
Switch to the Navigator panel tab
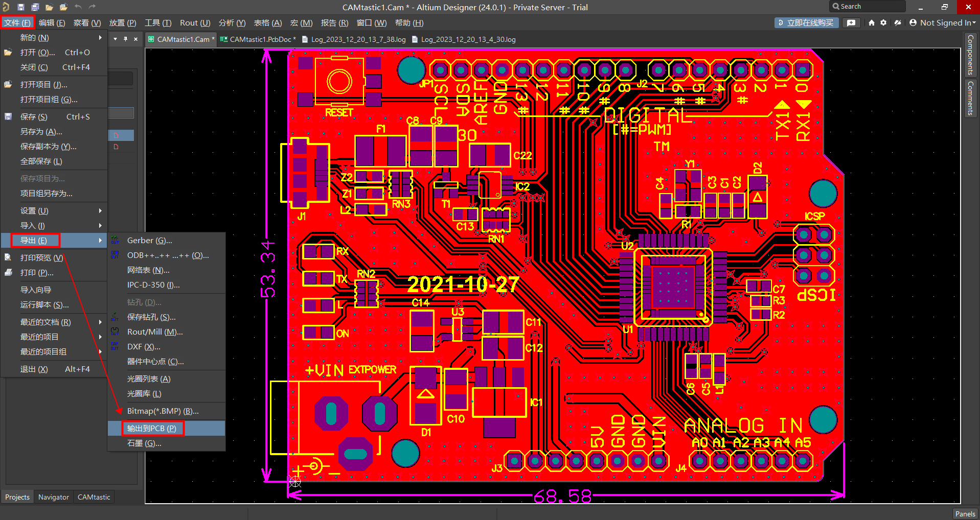coord(54,497)
